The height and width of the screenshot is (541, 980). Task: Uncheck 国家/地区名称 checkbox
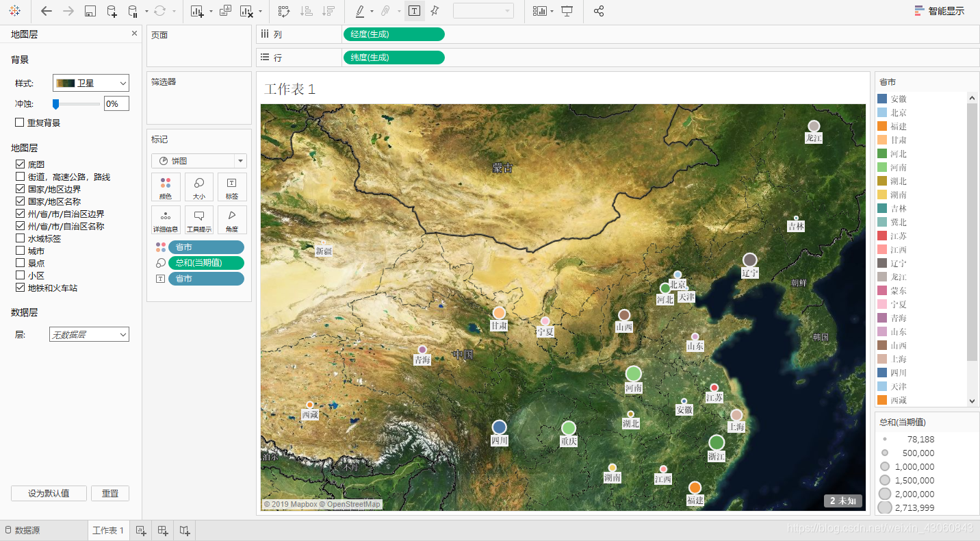pos(20,201)
